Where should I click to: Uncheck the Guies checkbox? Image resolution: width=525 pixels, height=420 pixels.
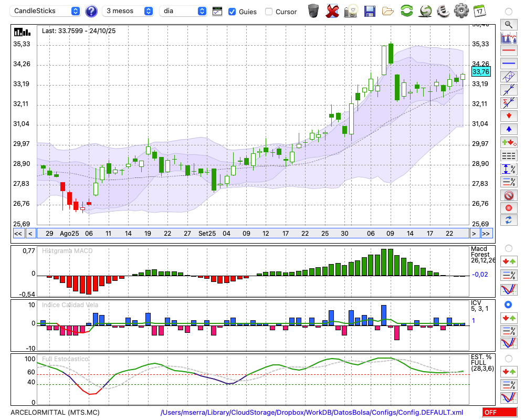click(232, 12)
